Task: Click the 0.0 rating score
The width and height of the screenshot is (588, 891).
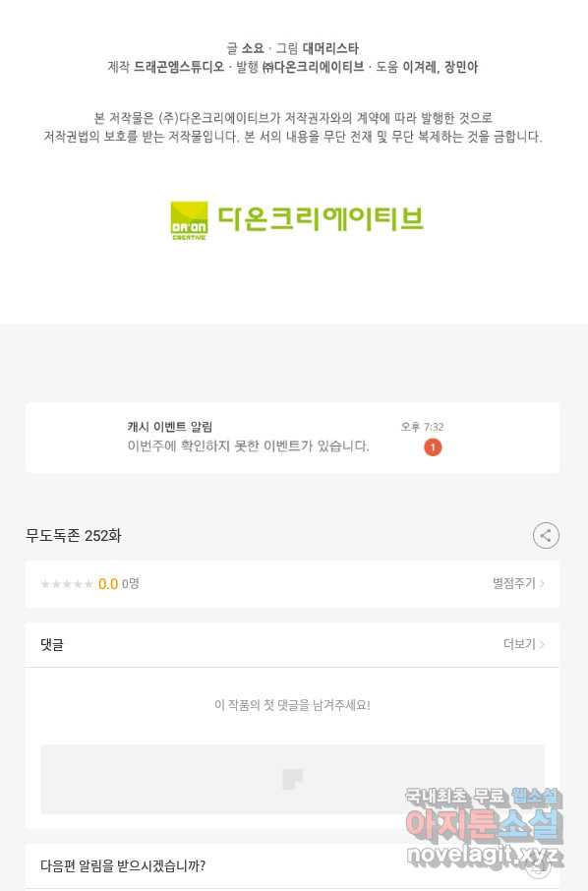Action: coord(108,584)
